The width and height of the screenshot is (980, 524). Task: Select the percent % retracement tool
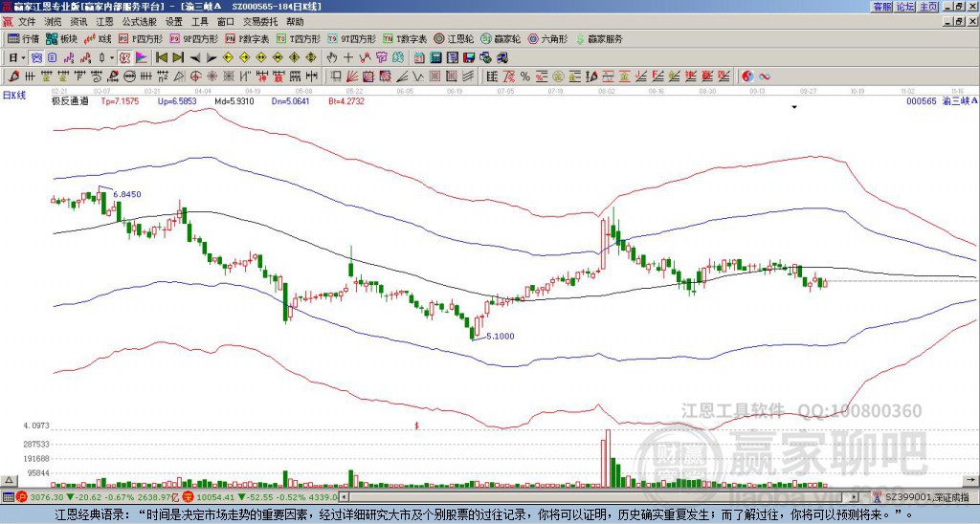(x=525, y=76)
